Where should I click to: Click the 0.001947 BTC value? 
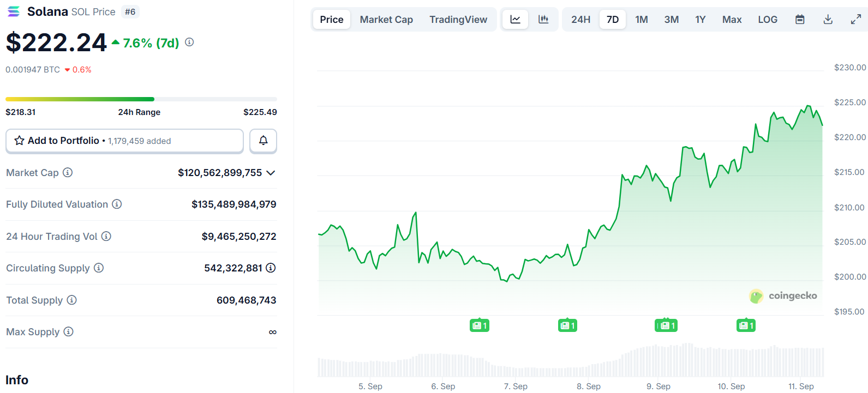[33, 70]
